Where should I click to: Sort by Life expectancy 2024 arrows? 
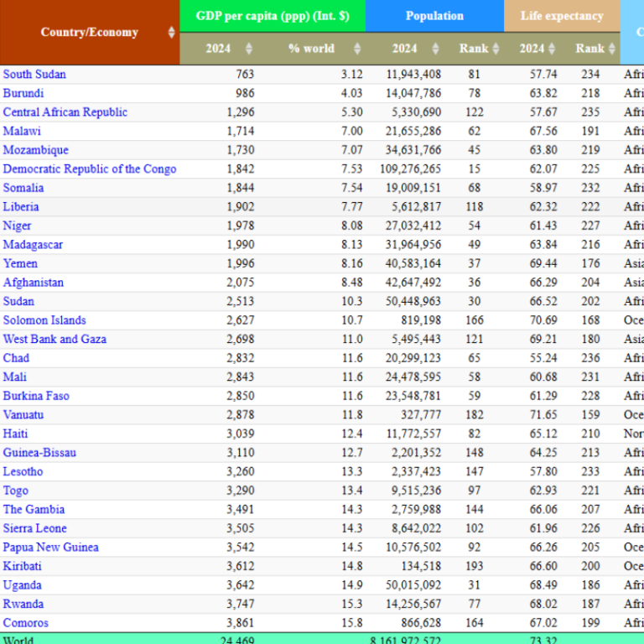pyautogui.click(x=552, y=49)
